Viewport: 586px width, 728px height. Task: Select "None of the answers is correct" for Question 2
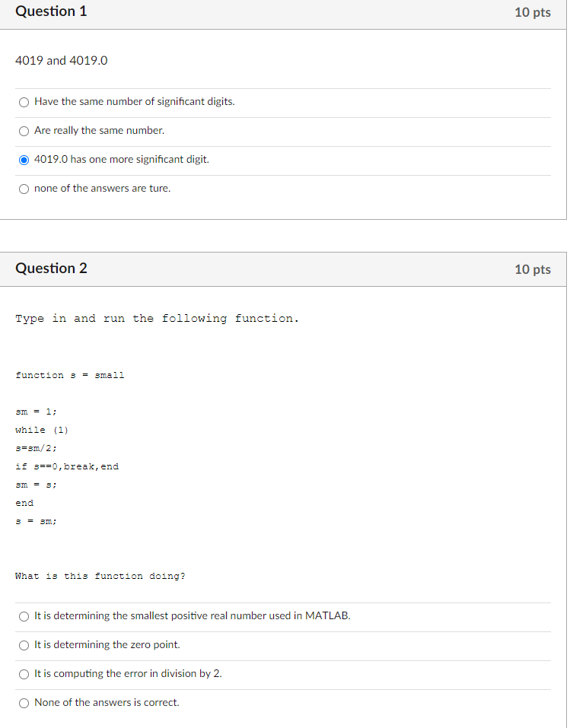[24, 703]
